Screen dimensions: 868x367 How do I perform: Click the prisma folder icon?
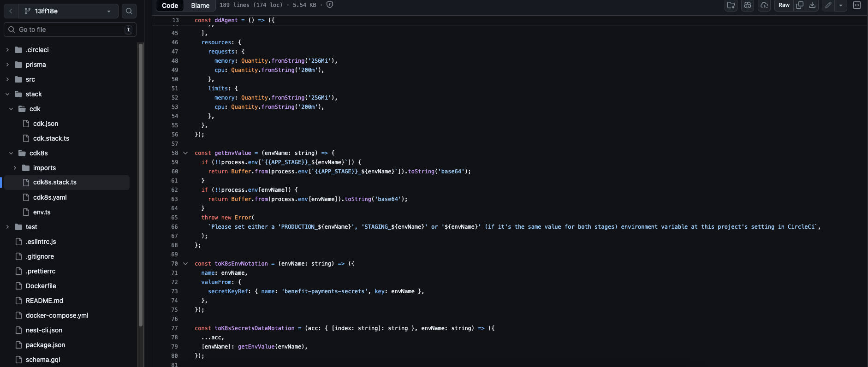[18, 65]
